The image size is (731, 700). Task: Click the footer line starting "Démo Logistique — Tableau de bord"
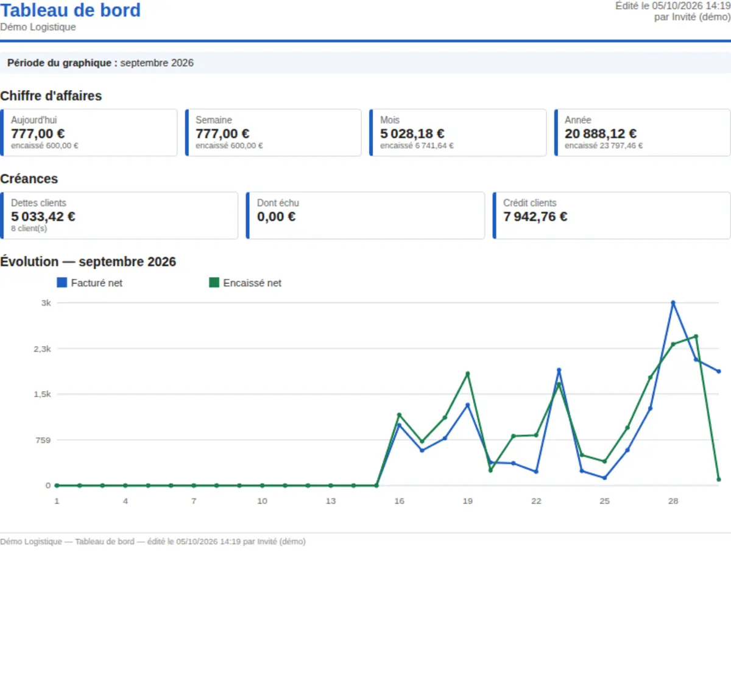[x=153, y=542]
